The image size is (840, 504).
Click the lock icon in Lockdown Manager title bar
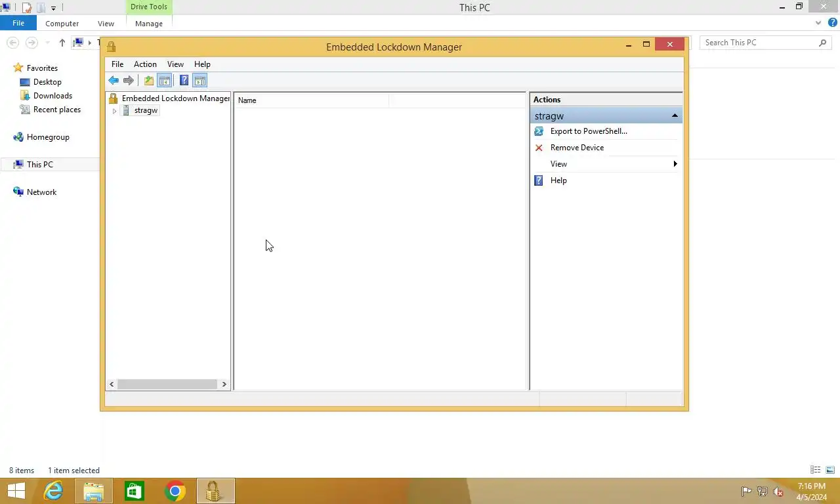[x=111, y=47]
